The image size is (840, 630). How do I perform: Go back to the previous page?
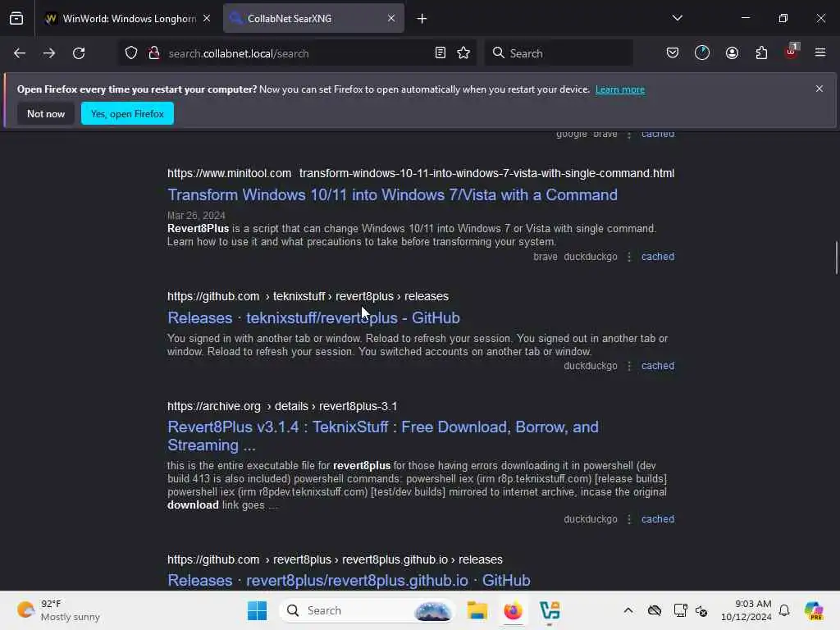point(20,53)
